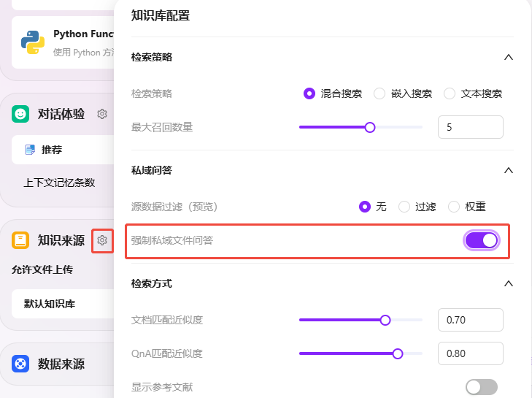Click the orange 知识来源 book icon
The image size is (532, 398).
coord(20,240)
